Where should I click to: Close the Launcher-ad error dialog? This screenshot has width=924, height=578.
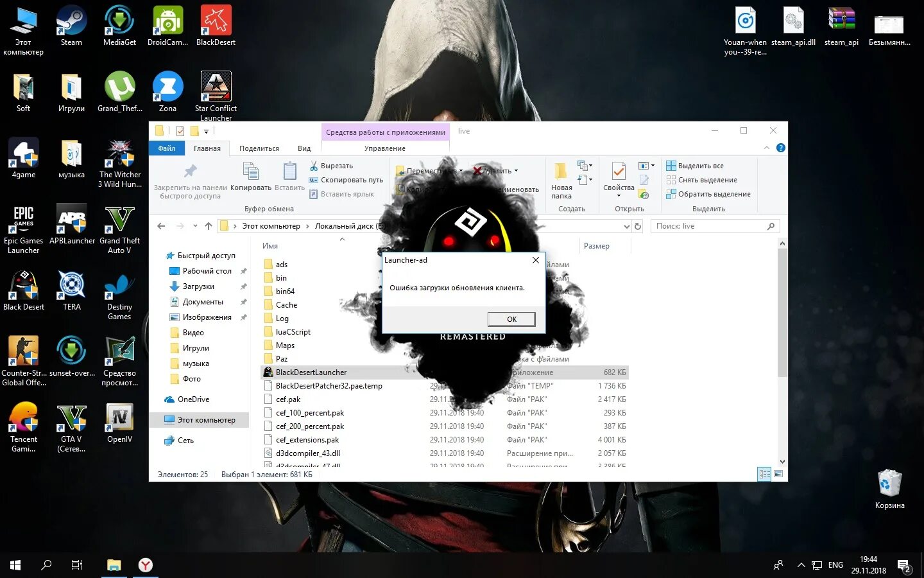click(x=536, y=260)
